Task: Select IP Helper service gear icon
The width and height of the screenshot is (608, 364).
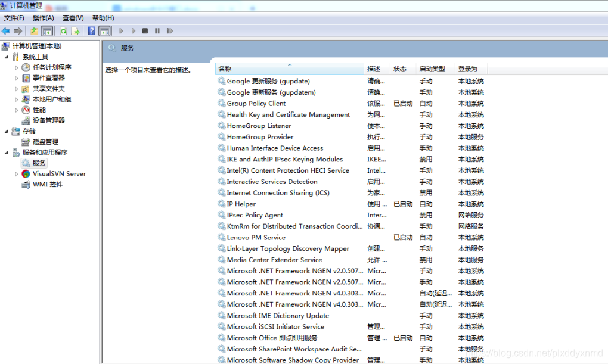Action: [221, 204]
